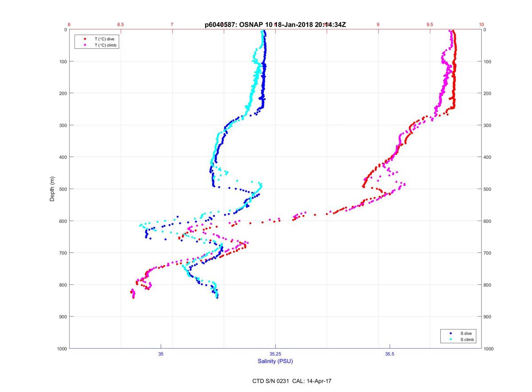Click the plot title p6040587: OSNAP 10
The width and height of the screenshot is (532, 392).
(239, 25)
